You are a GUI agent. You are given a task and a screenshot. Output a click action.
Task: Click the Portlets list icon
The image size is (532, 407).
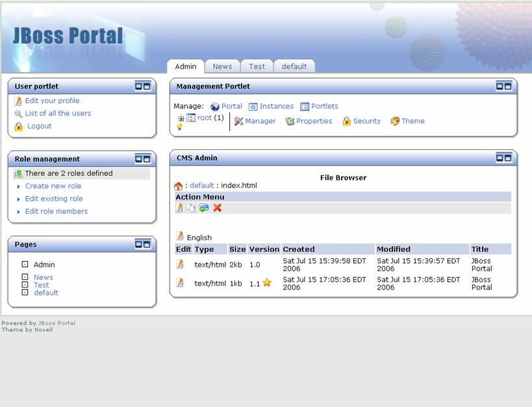click(305, 107)
